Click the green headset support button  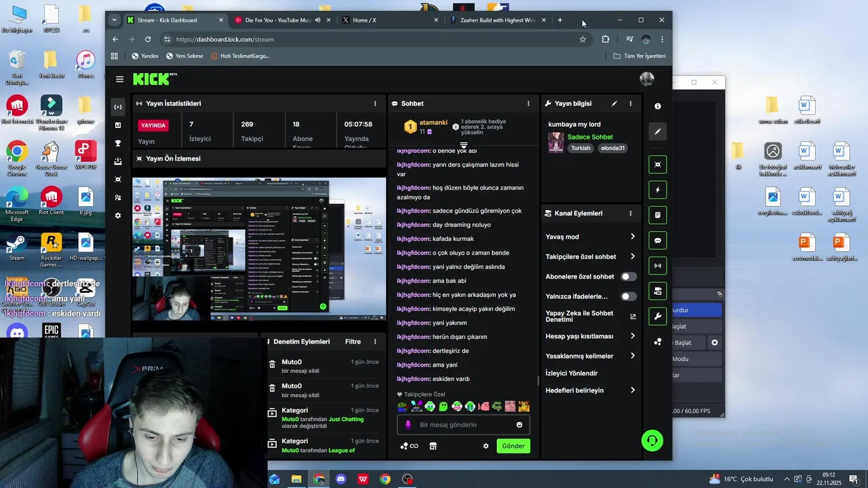[652, 441]
